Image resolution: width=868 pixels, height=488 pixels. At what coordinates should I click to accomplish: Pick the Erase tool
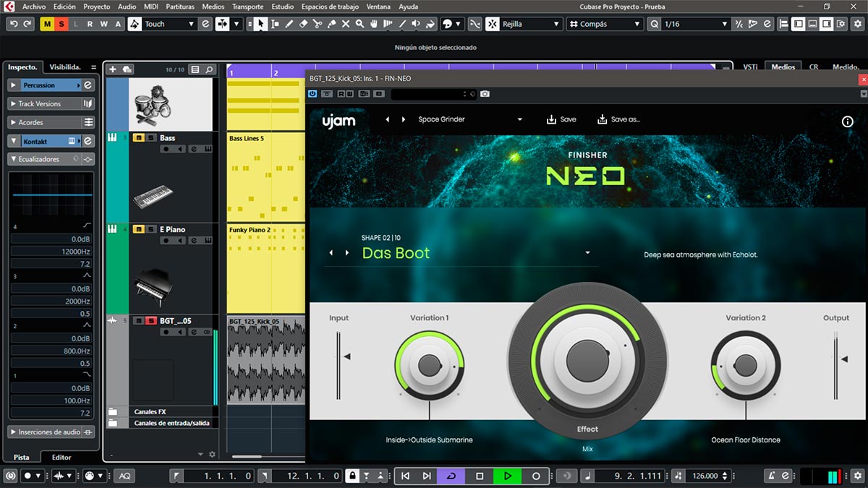click(x=304, y=24)
